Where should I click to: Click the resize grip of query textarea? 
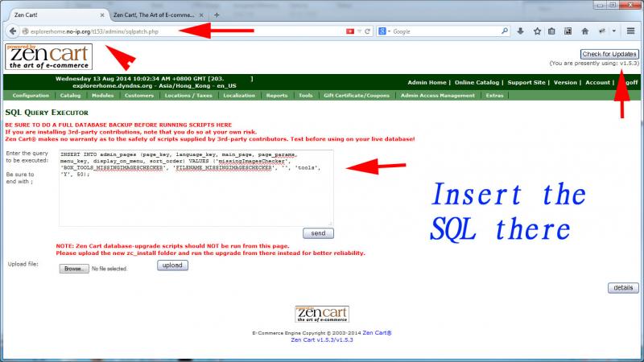click(331, 224)
